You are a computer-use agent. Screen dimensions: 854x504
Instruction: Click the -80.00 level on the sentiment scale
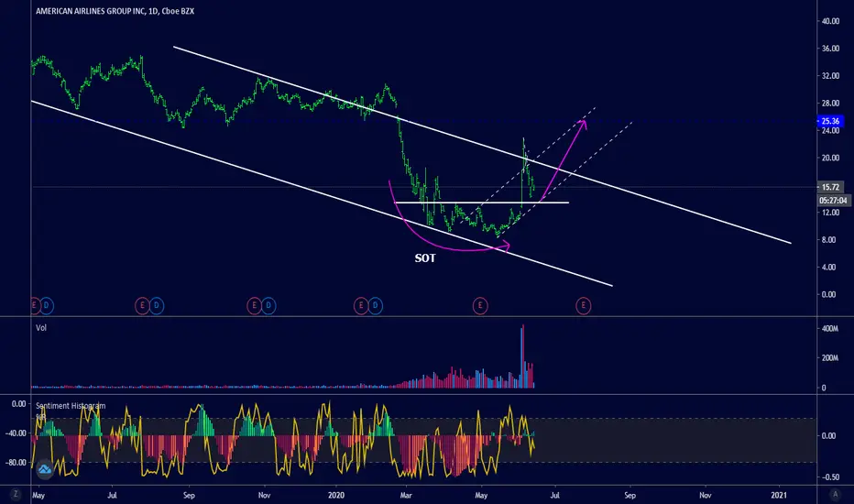[16, 463]
